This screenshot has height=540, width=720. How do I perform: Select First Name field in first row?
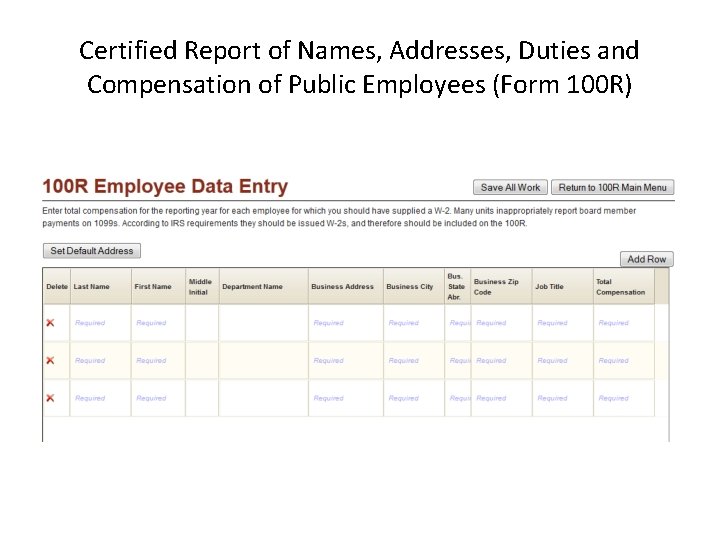[158, 323]
